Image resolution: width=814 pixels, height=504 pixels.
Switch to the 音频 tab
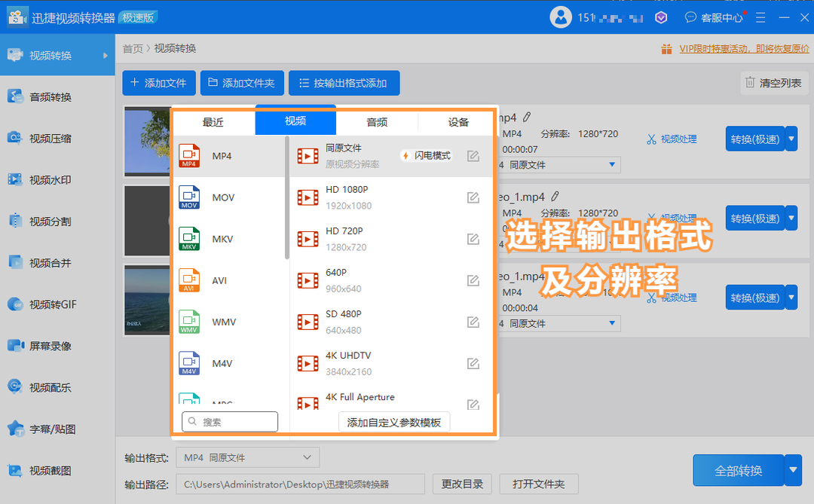click(377, 122)
